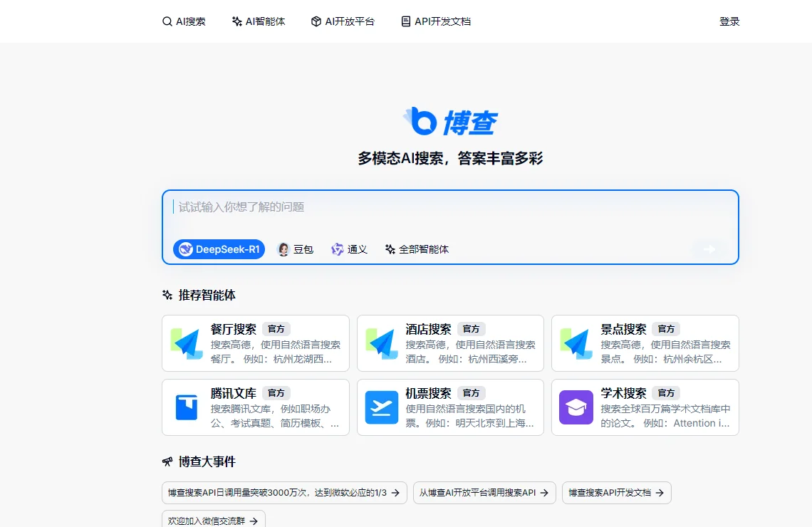Click the 机票搜索 airplane icon
812x527 pixels.
point(382,407)
